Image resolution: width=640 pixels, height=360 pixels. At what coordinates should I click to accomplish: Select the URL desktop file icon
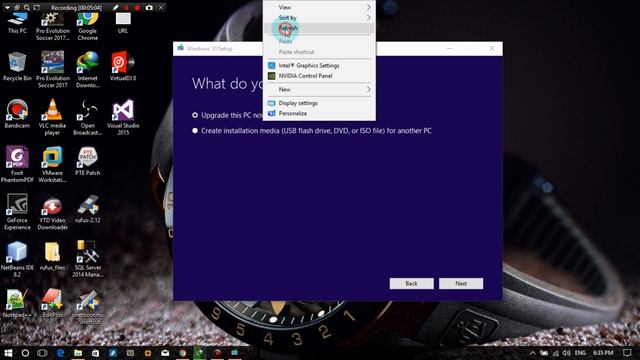tap(123, 23)
